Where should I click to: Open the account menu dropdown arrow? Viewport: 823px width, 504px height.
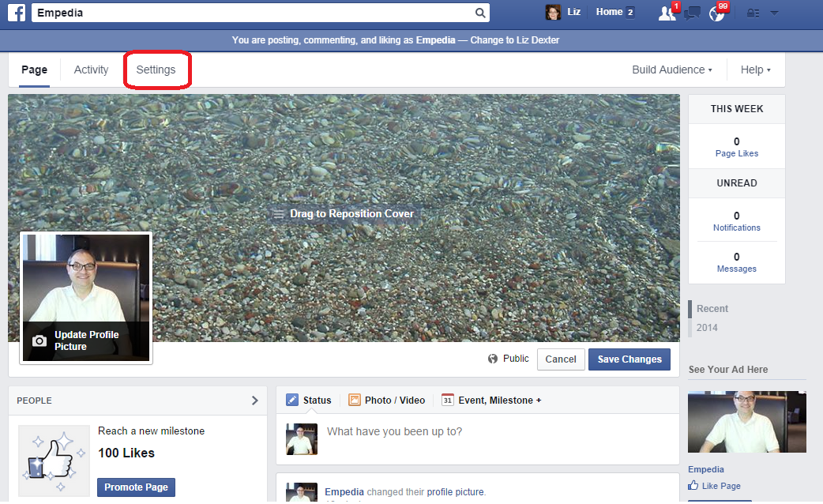(774, 13)
